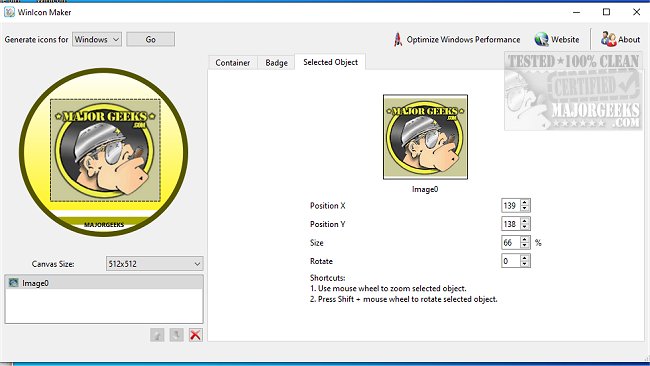Close the WinIcon Maker window
Screen dimensions: 650x366
pyautogui.click(x=637, y=12)
